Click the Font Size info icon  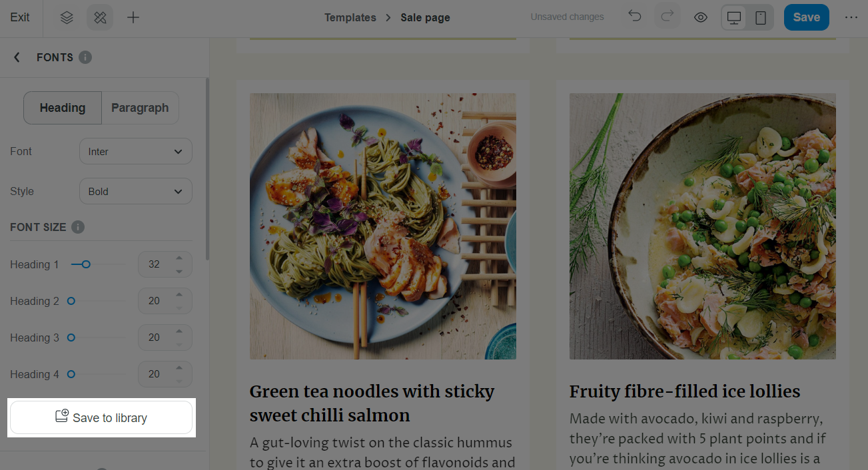pos(78,227)
